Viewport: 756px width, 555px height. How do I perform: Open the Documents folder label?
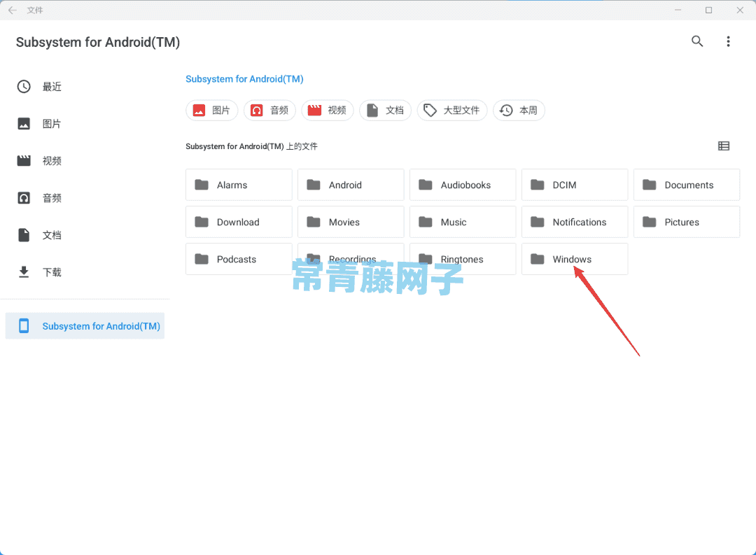(x=689, y=185)
